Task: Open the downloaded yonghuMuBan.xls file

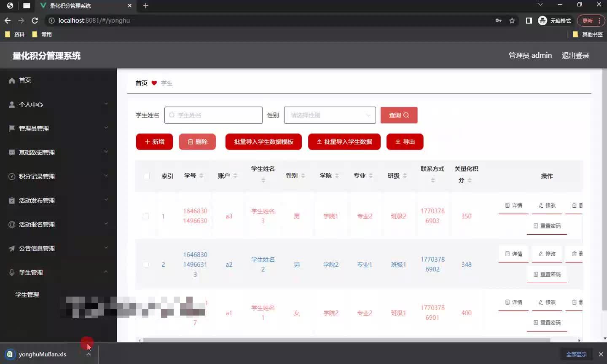Action: 42,354
